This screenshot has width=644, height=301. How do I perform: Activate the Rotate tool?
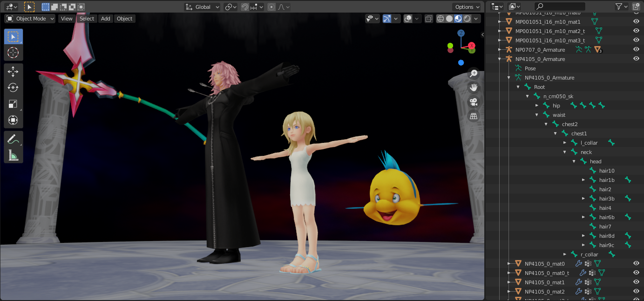click(14, 87)
